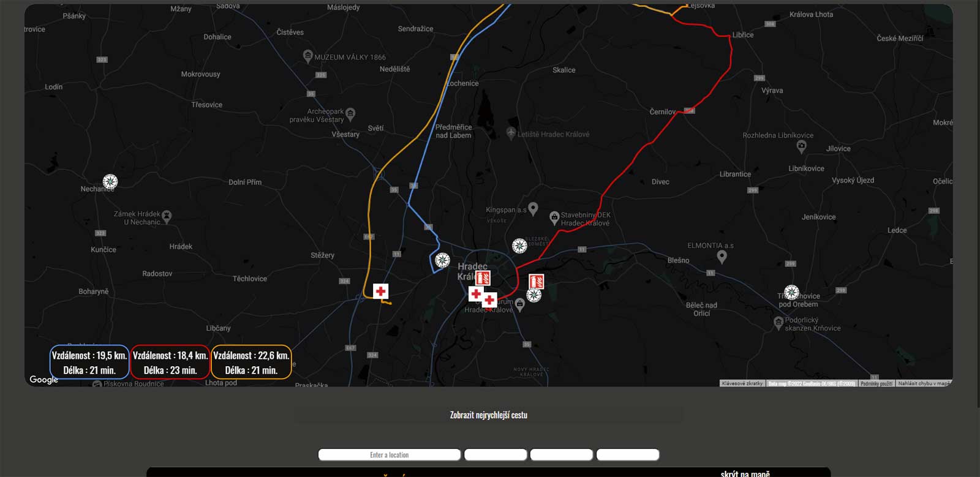Select red route box showing 18,4 km
980x477 pixels.
[170, 362]
